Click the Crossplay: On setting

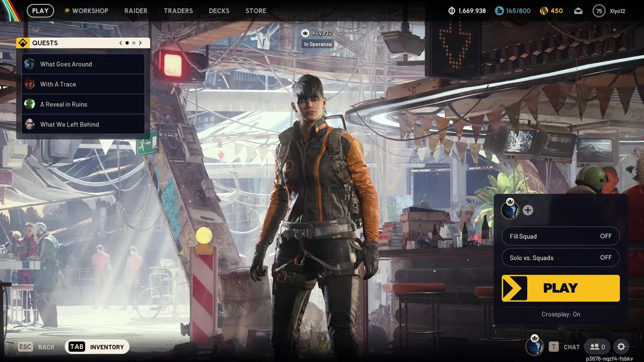click(x=560, y=314)
